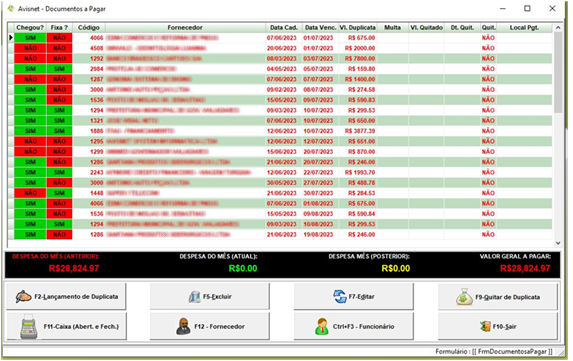Toggle the green SIM Chegou cell of code 4066, first row
Viewport: 573px width, 361px height.
(30, 38)
